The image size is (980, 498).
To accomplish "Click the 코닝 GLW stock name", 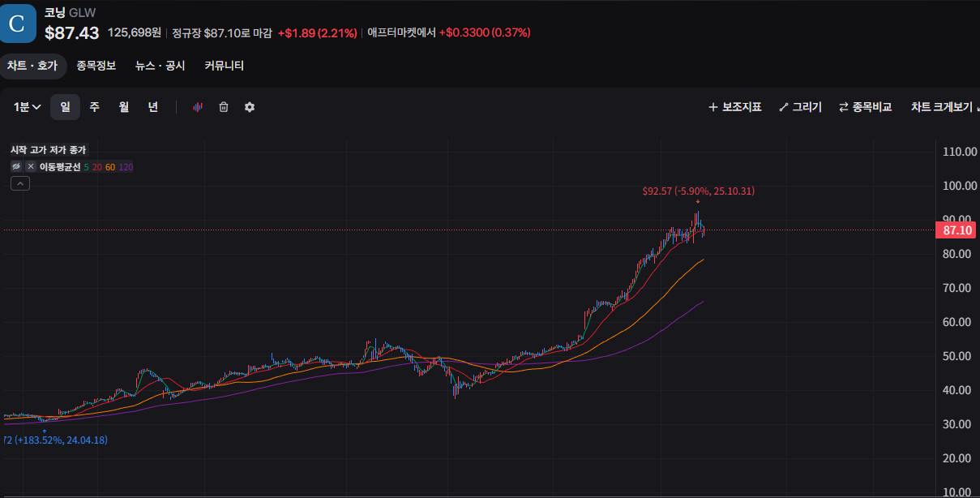I will pyautogui.click(x=68, y=13).
